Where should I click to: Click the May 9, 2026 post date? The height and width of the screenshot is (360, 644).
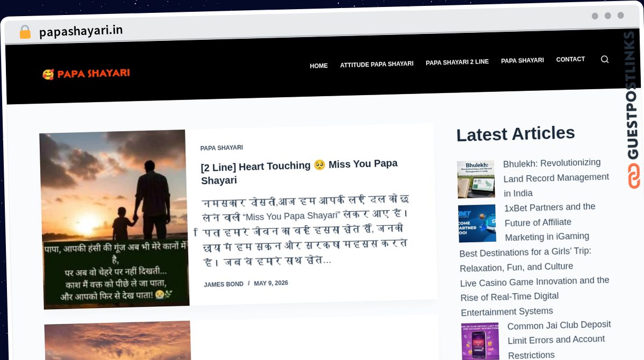[271, 283]
